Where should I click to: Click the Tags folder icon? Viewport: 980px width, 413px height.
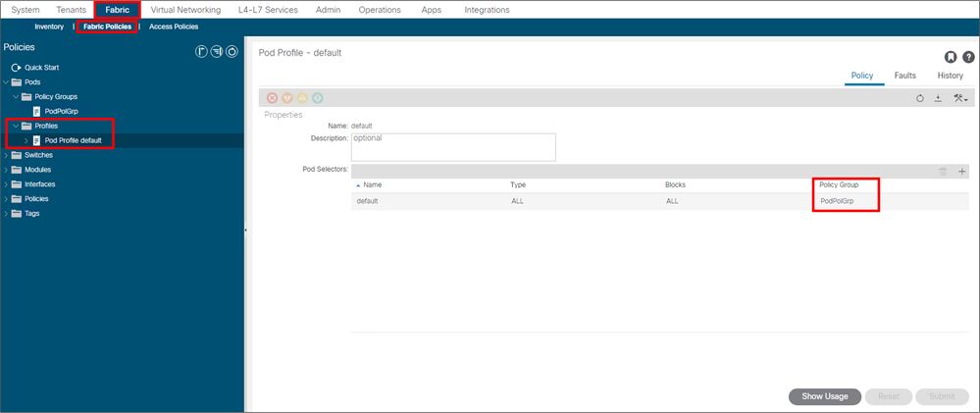point(17,213)
